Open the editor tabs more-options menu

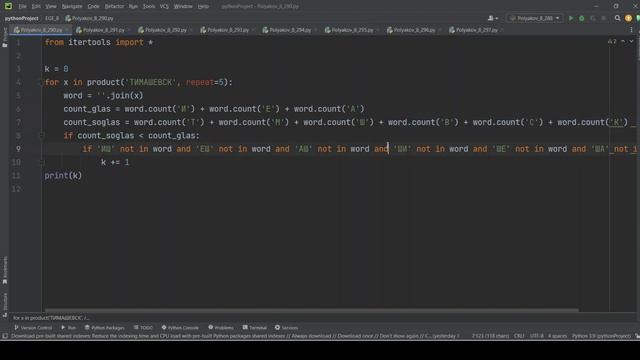[x=631, y=30]
